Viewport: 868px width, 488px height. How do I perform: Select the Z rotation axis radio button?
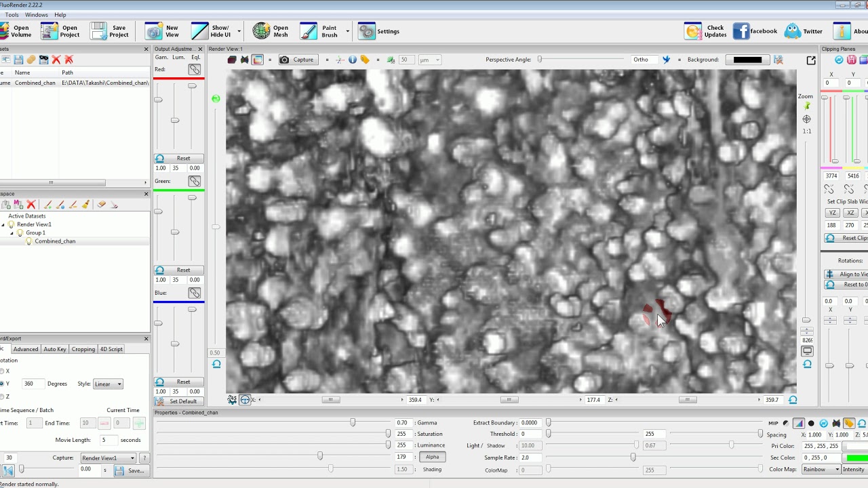pyautogui.click(x=2, y=396)
